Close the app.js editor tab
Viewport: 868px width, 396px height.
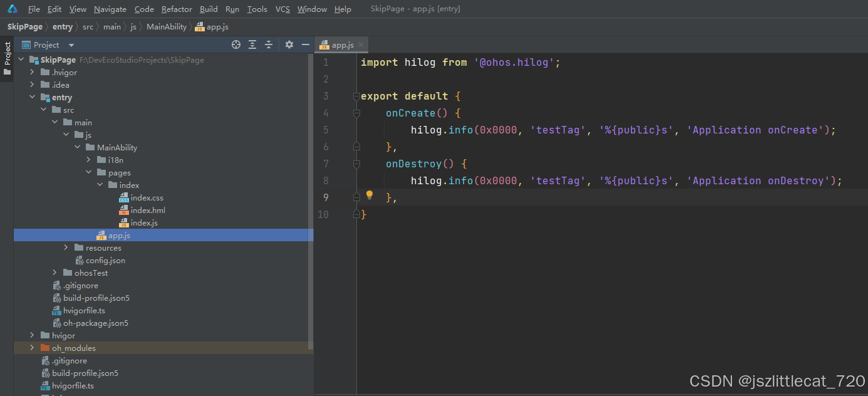point(361,45)
